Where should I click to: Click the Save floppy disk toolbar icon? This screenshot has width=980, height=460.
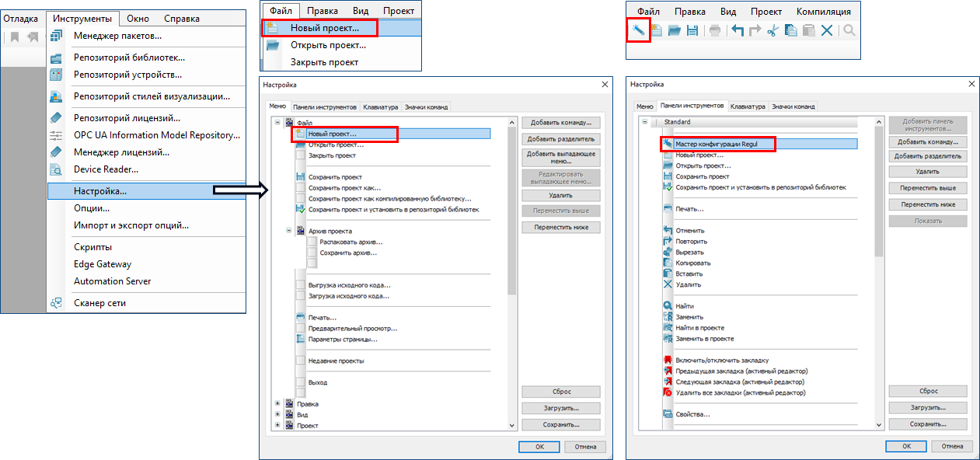click(692, 31)
